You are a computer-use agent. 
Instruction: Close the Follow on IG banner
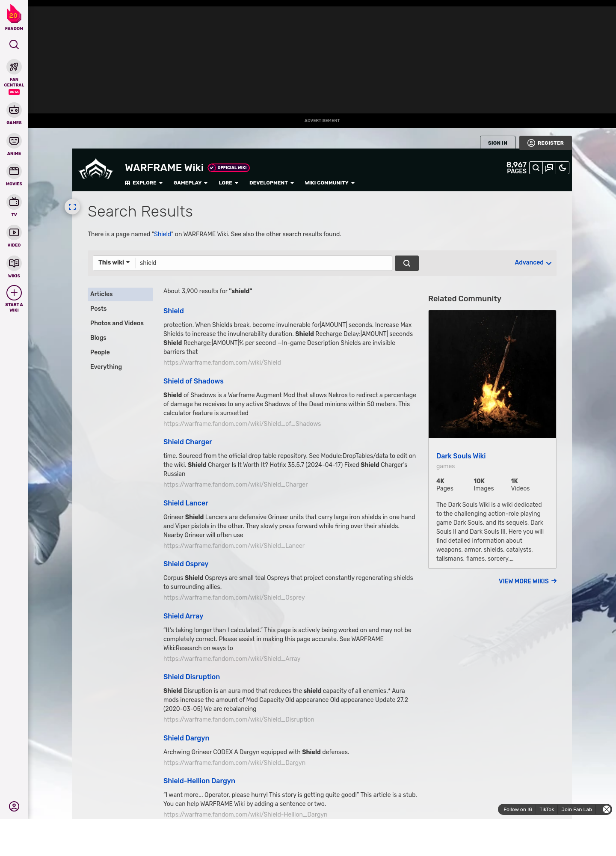[607, 809]
